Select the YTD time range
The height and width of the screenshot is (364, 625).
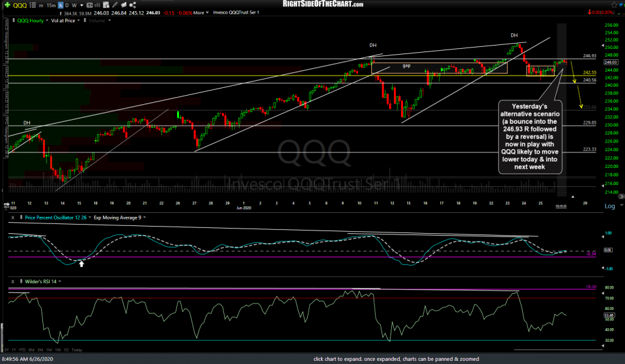point(22,350)
